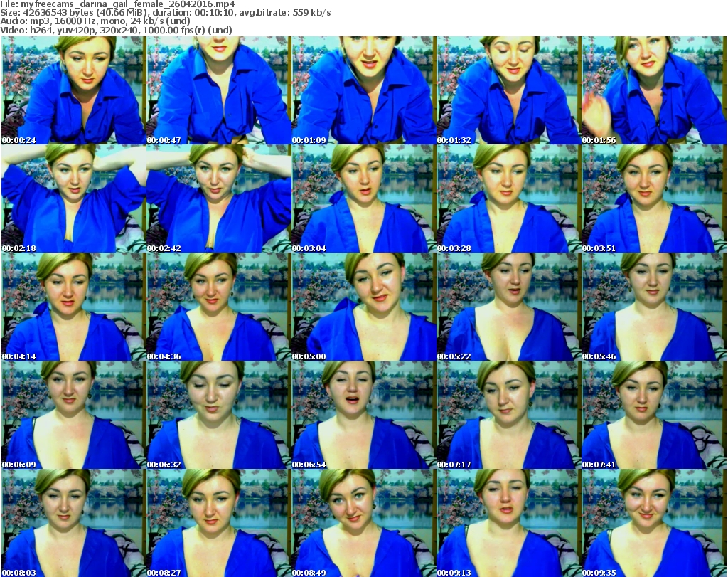728x577 pixels.
Task: View the frame labeled 00:09:13
Action: [x=508, y=523]
